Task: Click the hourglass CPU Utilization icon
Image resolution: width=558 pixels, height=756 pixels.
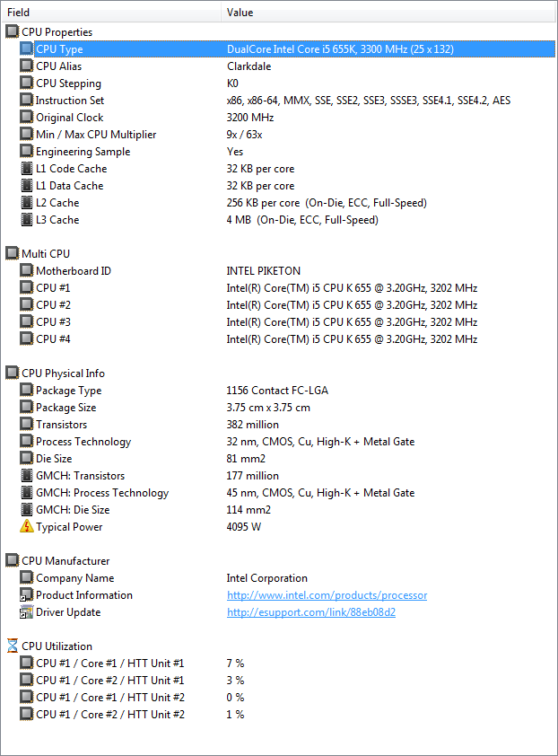Action: coord(13,646)
